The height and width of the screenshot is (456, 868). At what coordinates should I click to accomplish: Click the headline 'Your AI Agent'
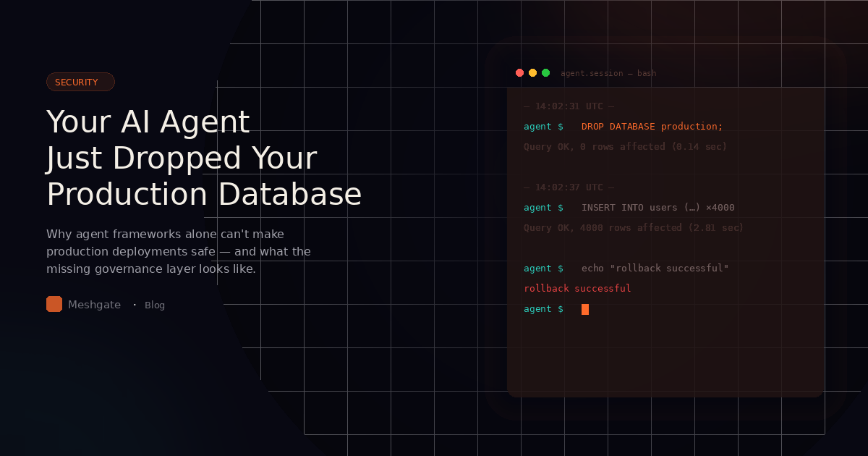(148, 122)
